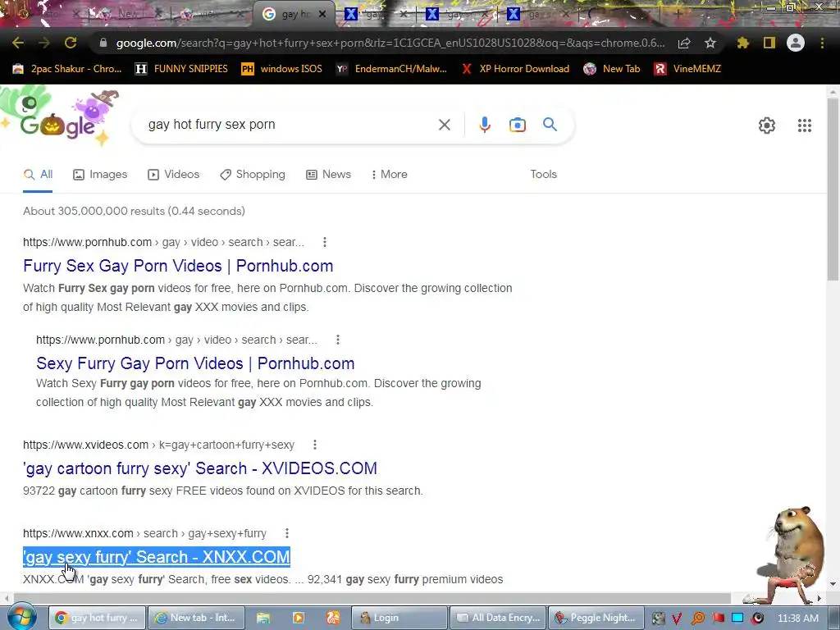Bookmark this page with the star icon

coord(710,43)
